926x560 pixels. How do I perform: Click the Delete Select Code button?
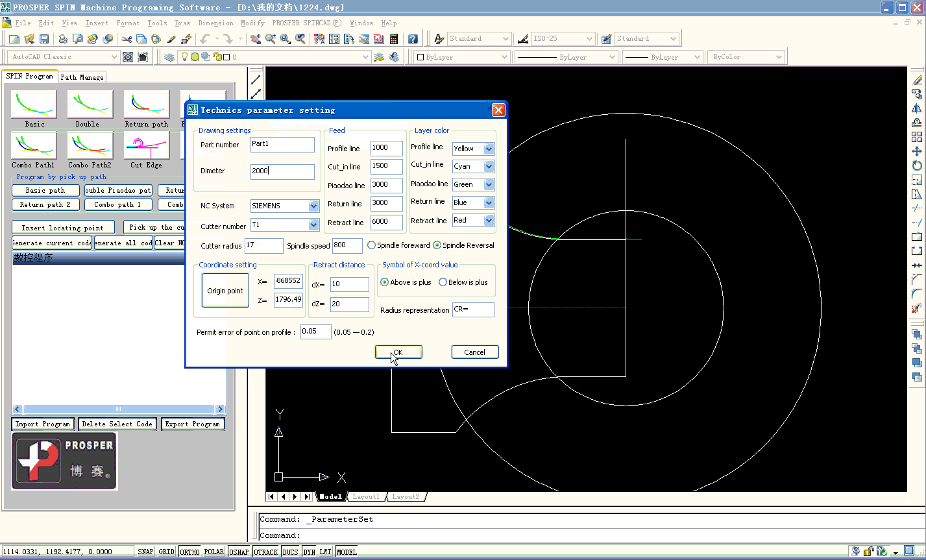(117, 424)
